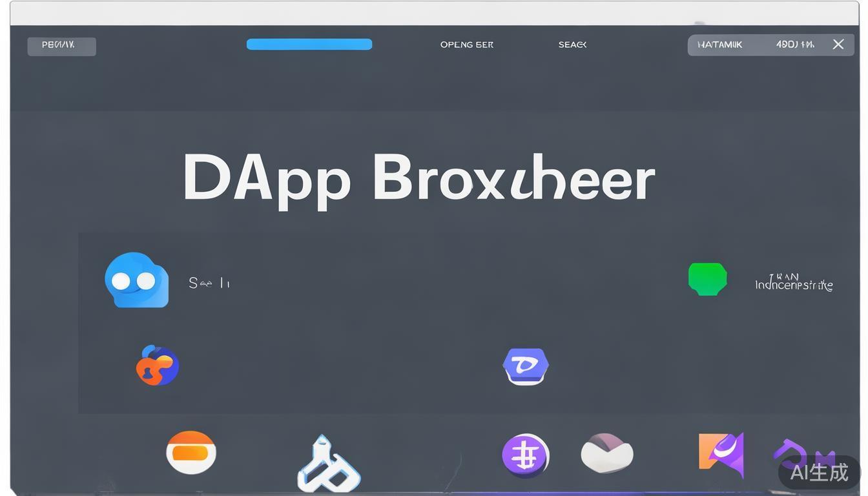Select the SEACK menu item
Image resolution: width=868 pixels, height=496 pixels.
click(x=572, y=45)
